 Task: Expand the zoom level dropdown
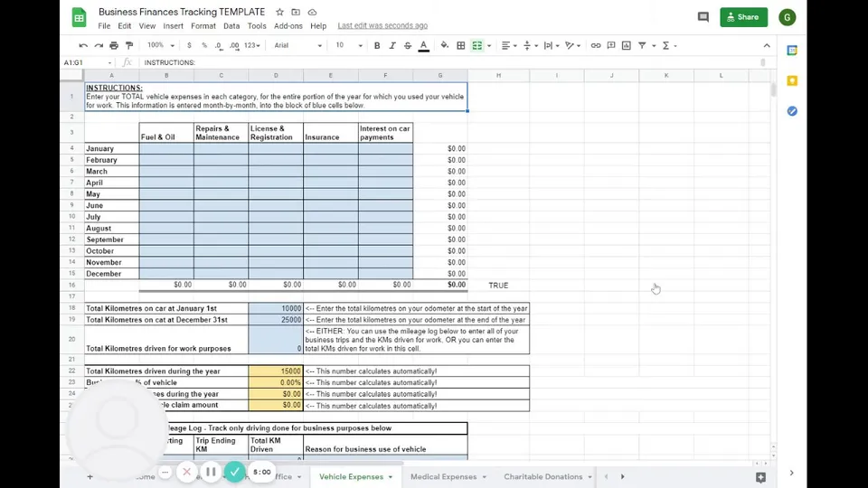tap(161, 45)
